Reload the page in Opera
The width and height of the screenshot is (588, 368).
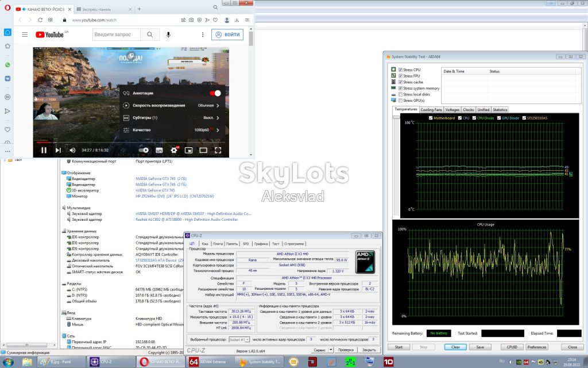pos(40,20)
